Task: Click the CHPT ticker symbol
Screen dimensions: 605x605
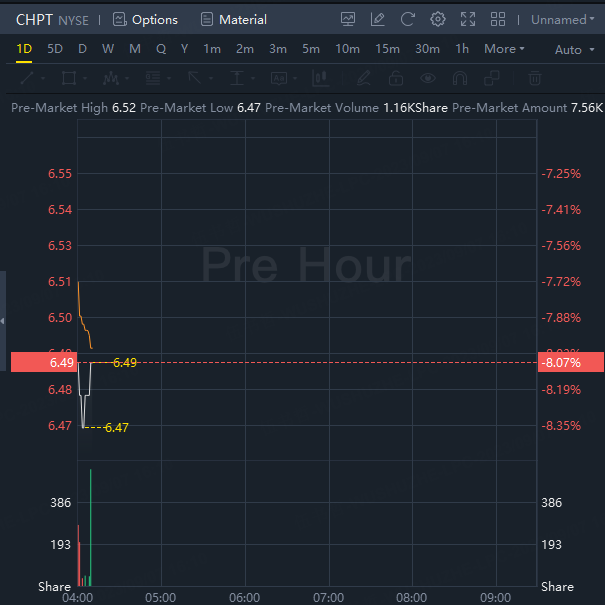Action: pos(35,19)
